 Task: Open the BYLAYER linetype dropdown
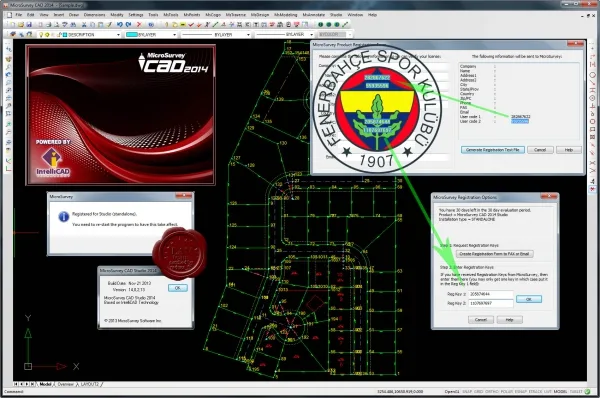[248, 35]
